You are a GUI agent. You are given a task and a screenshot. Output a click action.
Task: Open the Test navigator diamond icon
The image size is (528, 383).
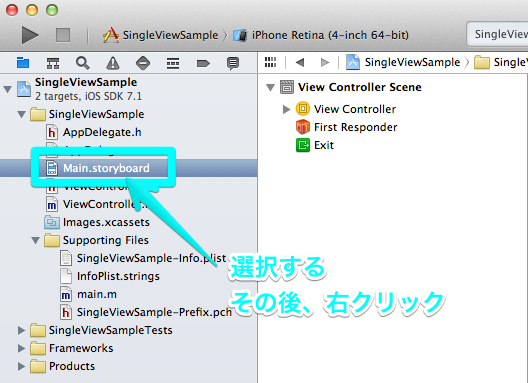pyautogui.click(x=143, y=63)
